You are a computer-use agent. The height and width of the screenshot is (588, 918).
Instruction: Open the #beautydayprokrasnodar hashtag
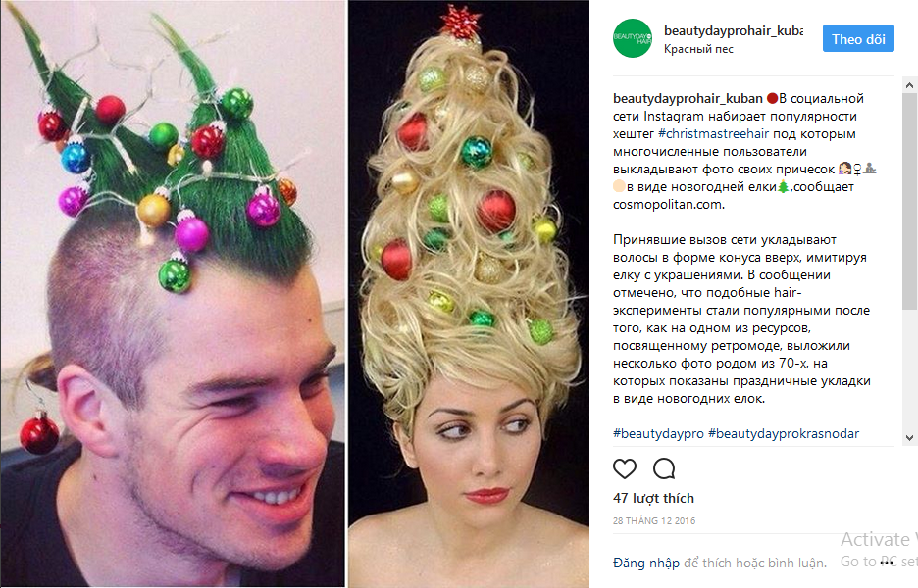[x=784, y=433]
